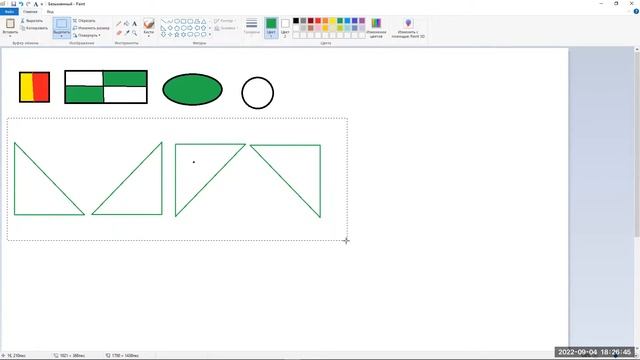Image resolution: width=640 pixels, height=360 pixels.
Task: Open the blue Файл menu tab
Action: [x=9, y=11]
